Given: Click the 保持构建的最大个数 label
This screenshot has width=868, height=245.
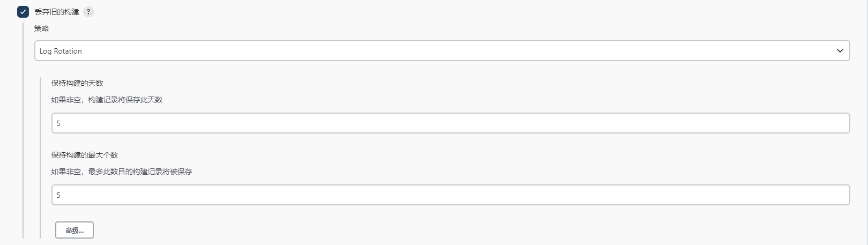Looking at the screenshot, I should click(x=85, y=155).
